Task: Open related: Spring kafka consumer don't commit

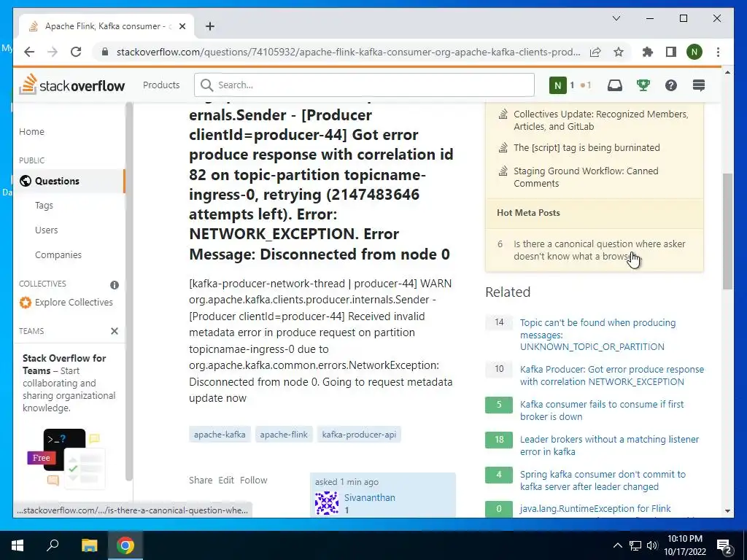Action: (603, 481)
